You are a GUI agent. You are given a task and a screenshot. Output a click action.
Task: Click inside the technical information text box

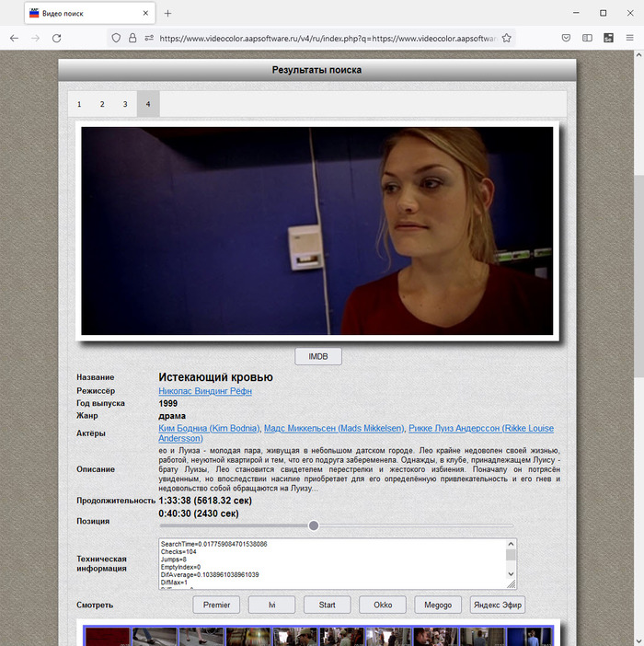click(x=331, y=563)
